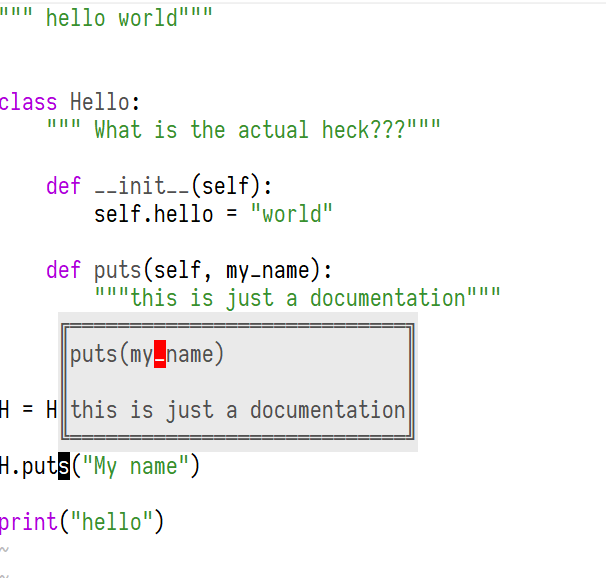Click the 'def' keyword before __init__
606x578 pixels.
coord(63,186)
